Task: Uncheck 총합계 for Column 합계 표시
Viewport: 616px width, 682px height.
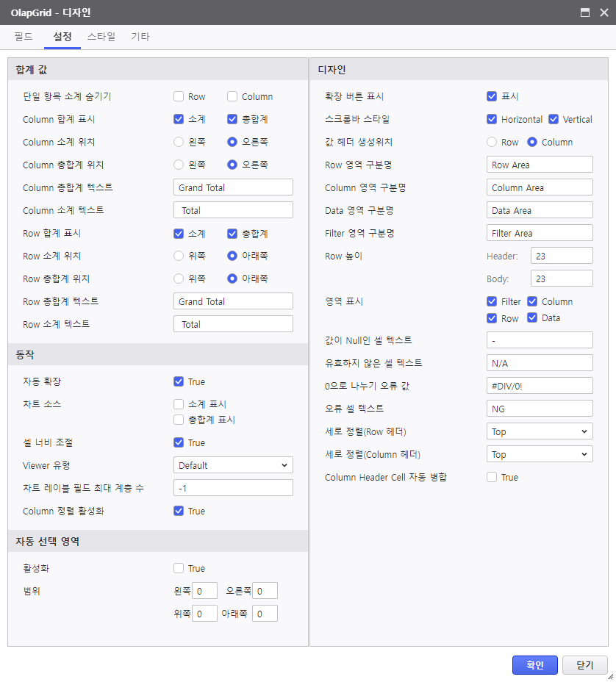Action: tap(232, 119)
